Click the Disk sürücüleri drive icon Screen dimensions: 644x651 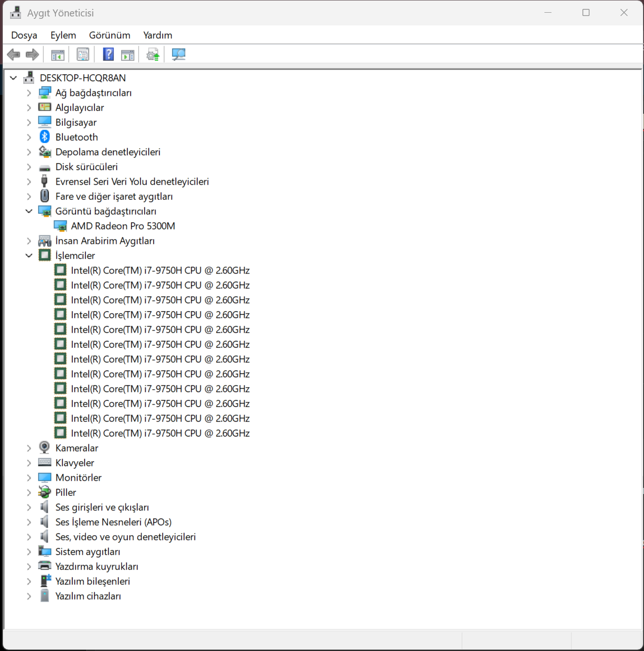click(x=45, y=167)
